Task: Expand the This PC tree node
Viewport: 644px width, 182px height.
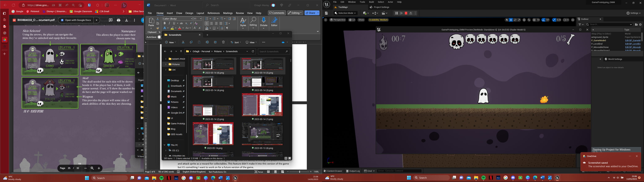Action: [x=165, y=145]
